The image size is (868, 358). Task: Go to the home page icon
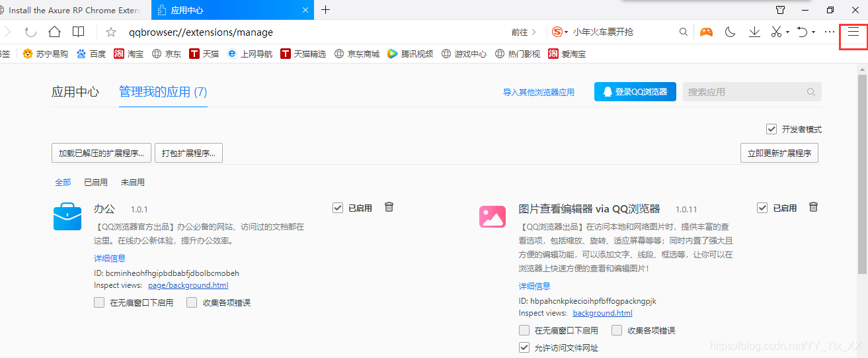[x=54, y=32]
